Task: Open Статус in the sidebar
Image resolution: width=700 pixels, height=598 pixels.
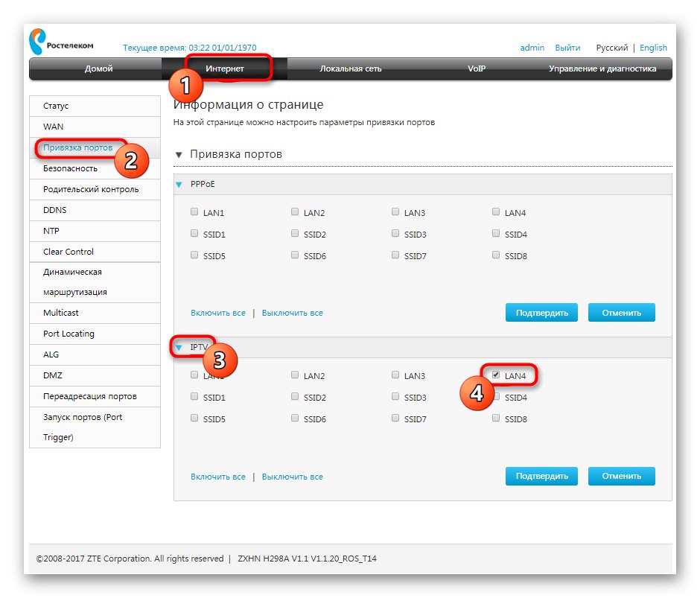Action: tap(95, 106)
